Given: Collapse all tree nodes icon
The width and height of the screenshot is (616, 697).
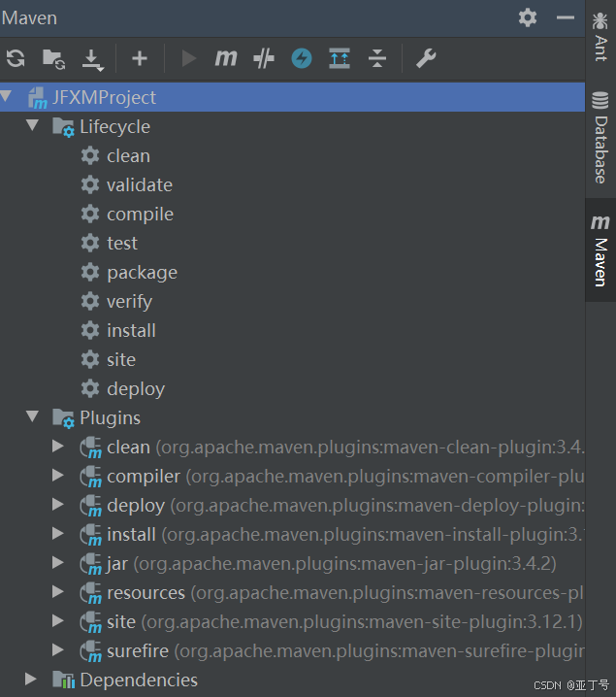Looking at the screenshot, I should point(377,58).
